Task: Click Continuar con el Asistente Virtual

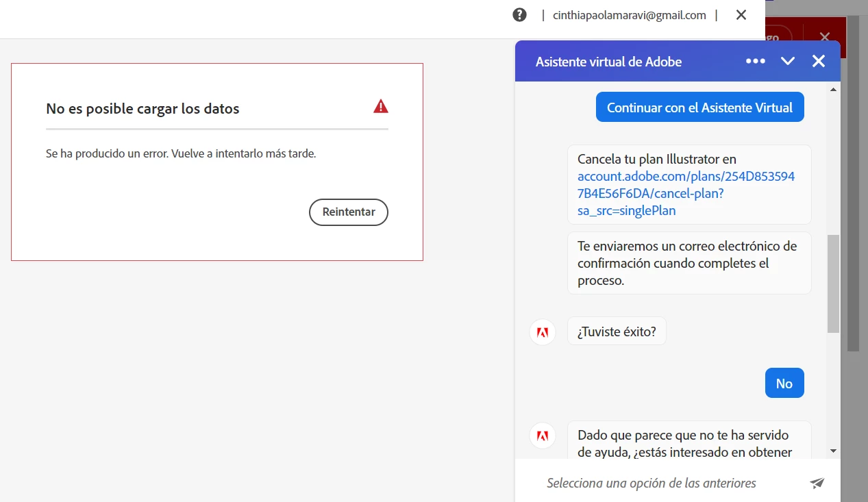Action: point(699,108)
